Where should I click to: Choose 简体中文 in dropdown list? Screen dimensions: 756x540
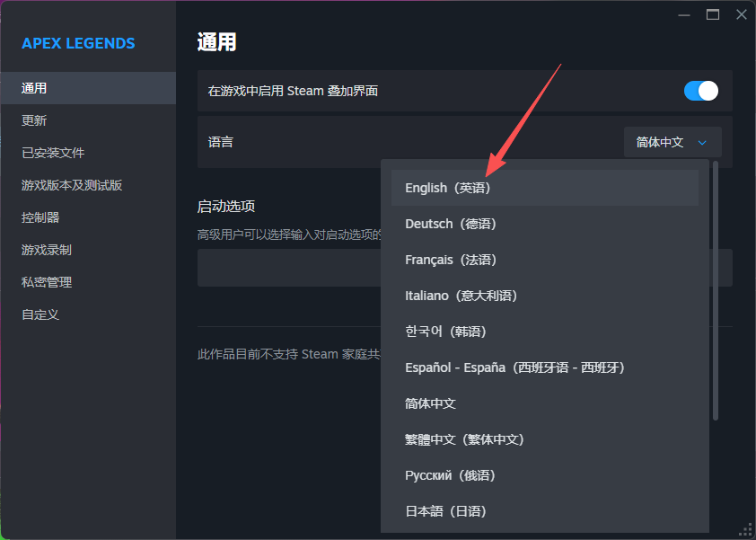coord(545,403)
